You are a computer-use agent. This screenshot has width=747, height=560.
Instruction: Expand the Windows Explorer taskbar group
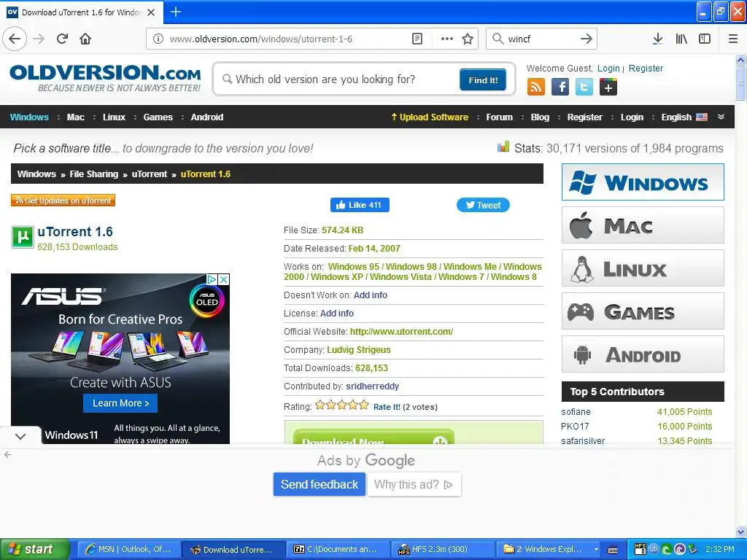pyautogui.click(x=596, y=549)
